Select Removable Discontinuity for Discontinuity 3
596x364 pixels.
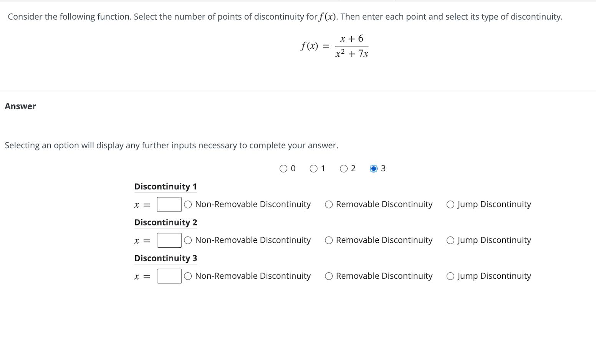click(329, 276)
